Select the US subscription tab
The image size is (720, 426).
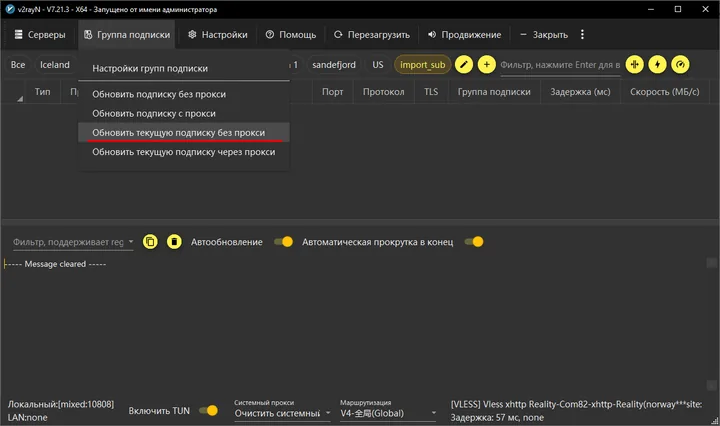click(377, 65)
